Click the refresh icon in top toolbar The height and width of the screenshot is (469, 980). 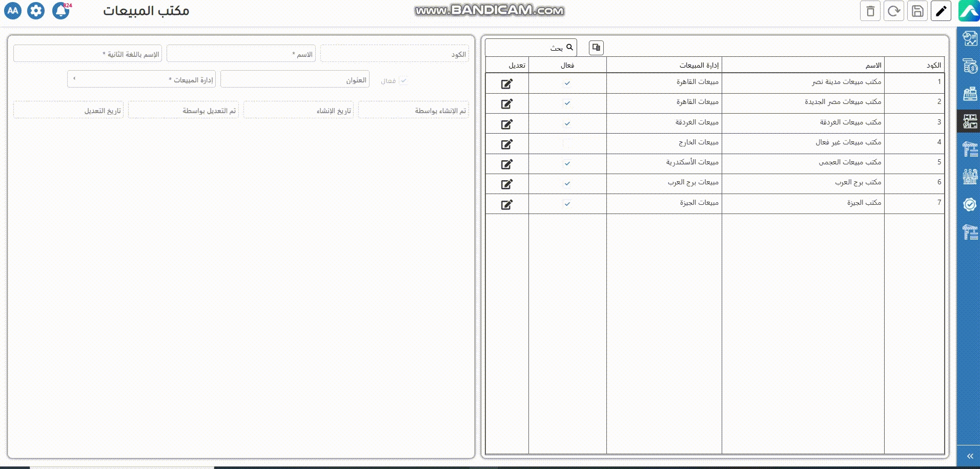click(x=893, y=11)
